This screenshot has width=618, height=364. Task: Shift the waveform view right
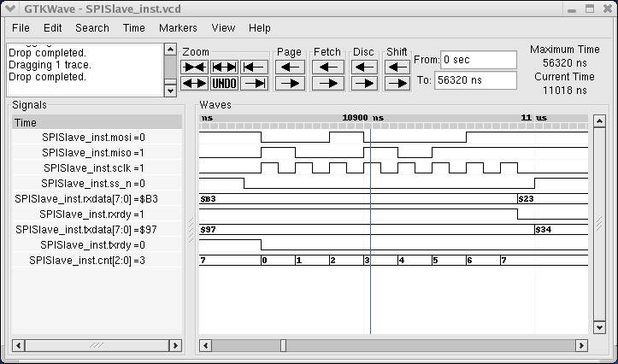pyautogui.click(x=397, y=84)
